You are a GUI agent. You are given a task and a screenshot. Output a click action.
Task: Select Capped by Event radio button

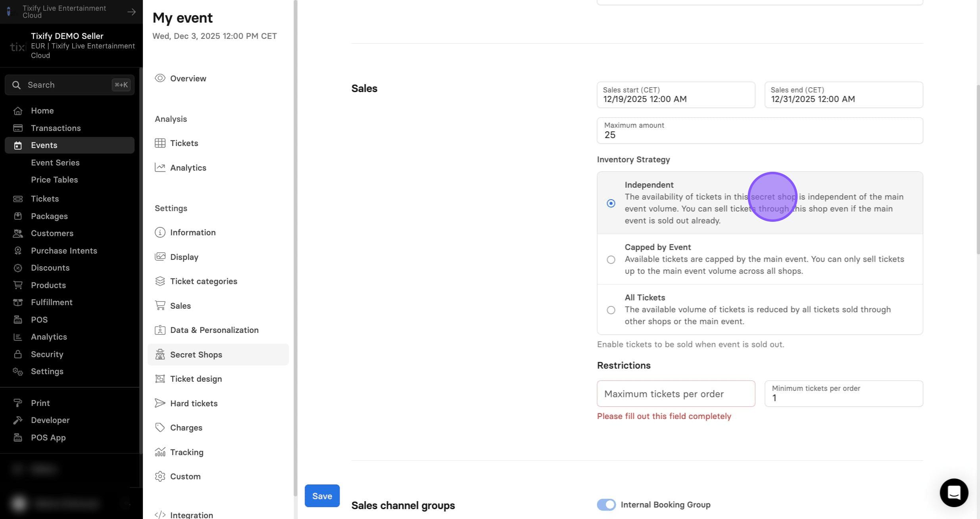pos(611,259)
